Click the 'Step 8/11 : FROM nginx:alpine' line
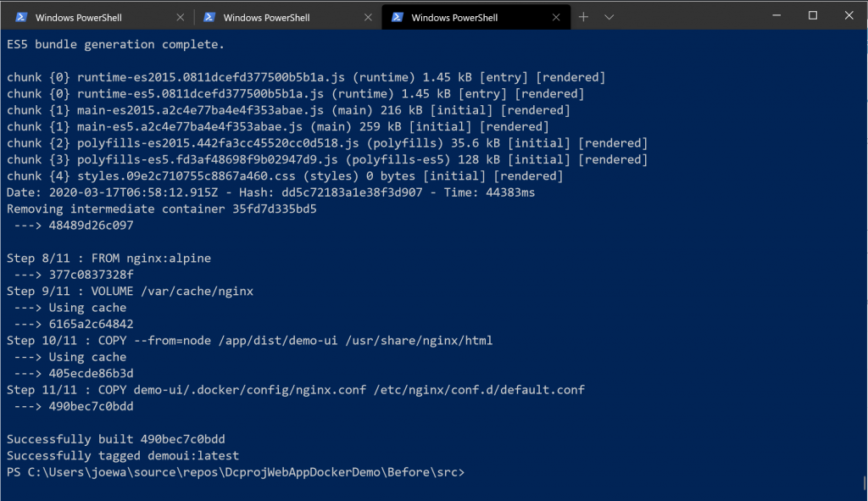The height and width of the screenshot is (501, 868). click(x=108, y=258)
